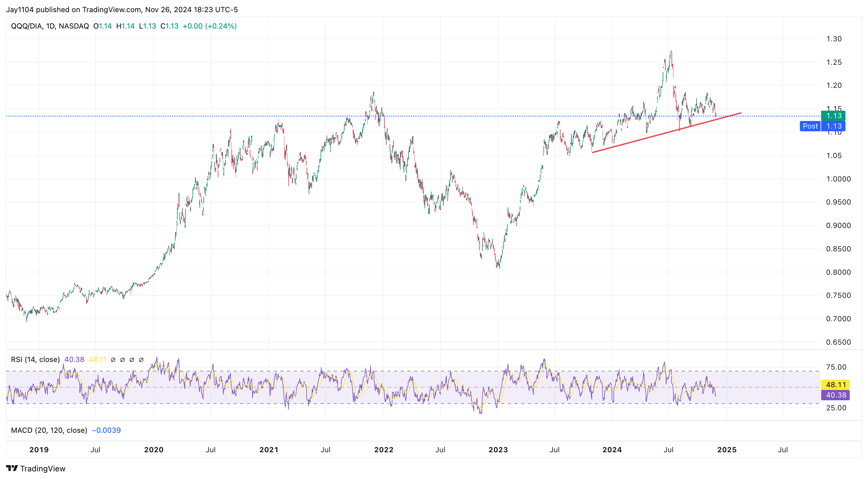
Task: Click the 1.0000 price scale label
Action: [x=838, y=179]
